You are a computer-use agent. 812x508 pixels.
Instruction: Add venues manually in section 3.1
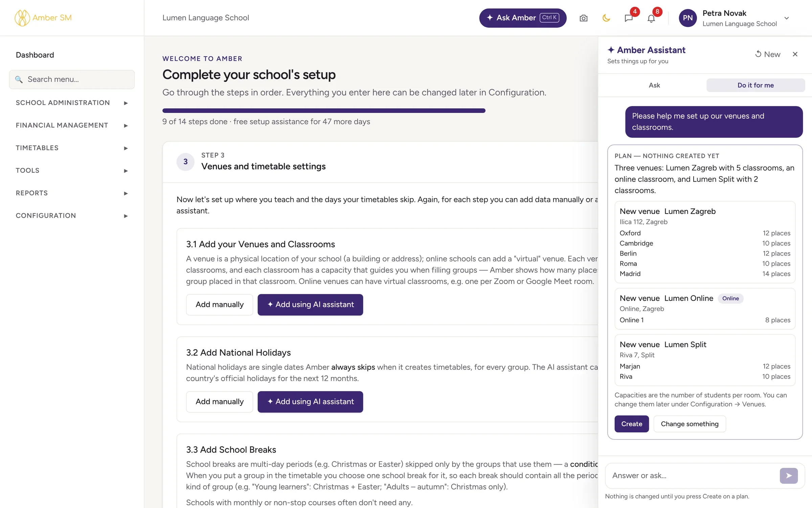coord(220,304)
